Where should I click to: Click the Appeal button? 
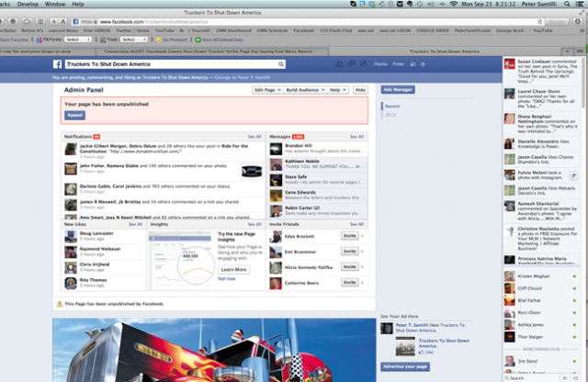click(75, 115)
